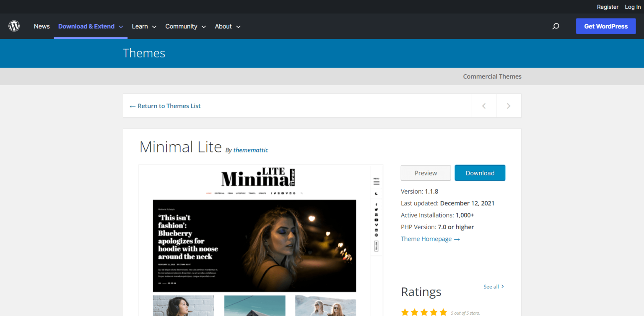Click the next-theme chevron arrow

(509, 106)
